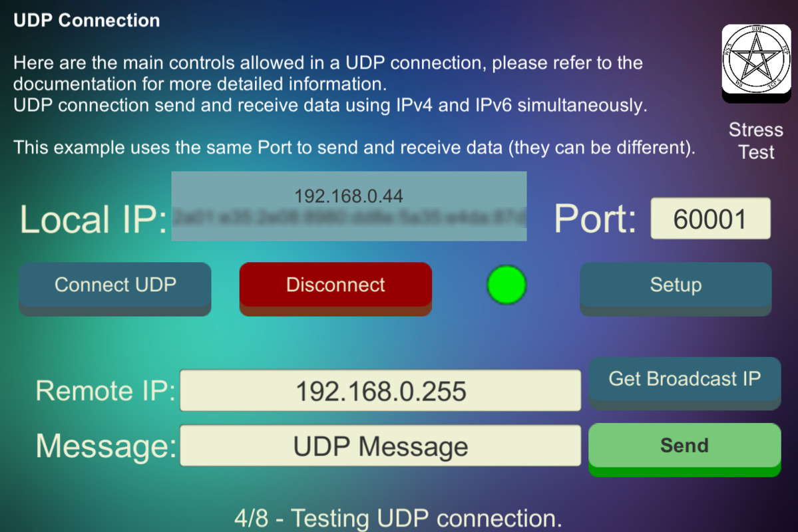This screenshot has width=798, height=532.
Task: Click the UDP Connection title heading
Action: (x=87, y=21)
